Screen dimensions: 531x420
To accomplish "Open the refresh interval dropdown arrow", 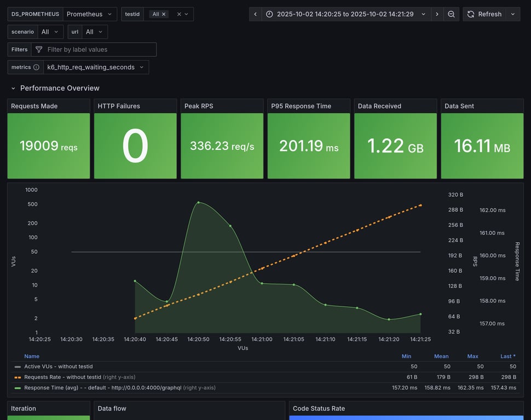I will click(x=513, y=14).
